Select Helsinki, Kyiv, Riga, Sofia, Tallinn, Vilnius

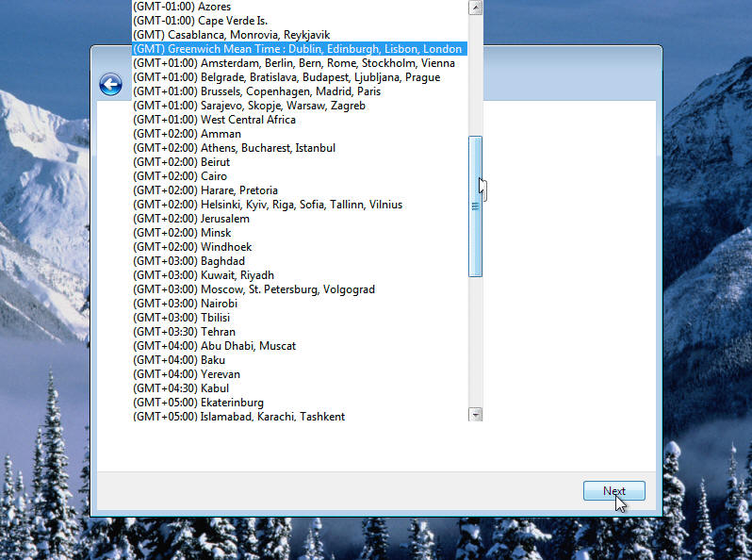click(x=300, y=205)
